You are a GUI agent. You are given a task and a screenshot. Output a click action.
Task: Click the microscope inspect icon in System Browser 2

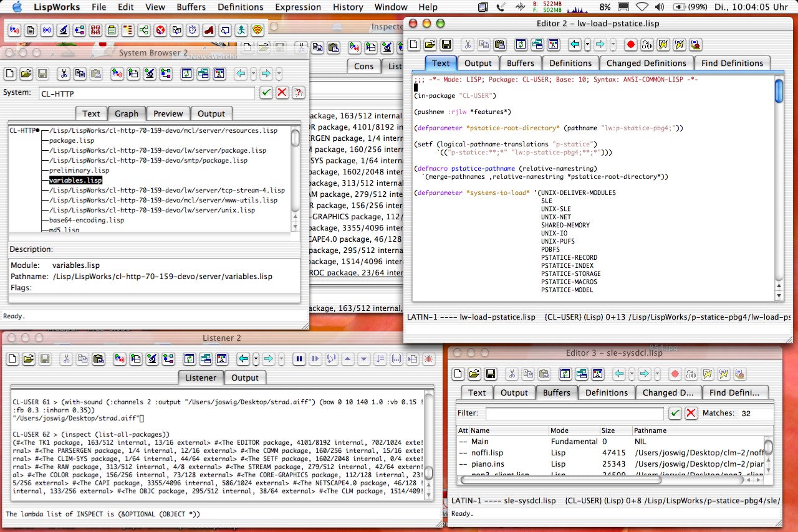pos(150,74)
